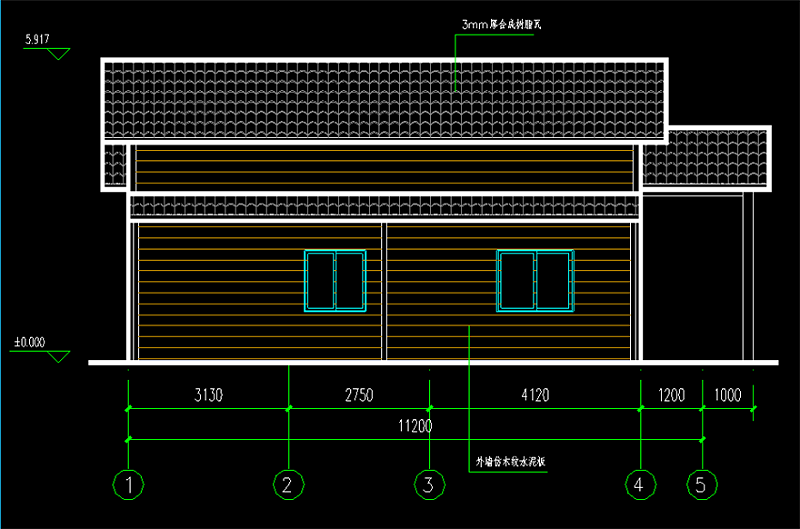This screenshot has height=529, width=800.
Task: Select the left cyan window
Action: coord(335,280)
